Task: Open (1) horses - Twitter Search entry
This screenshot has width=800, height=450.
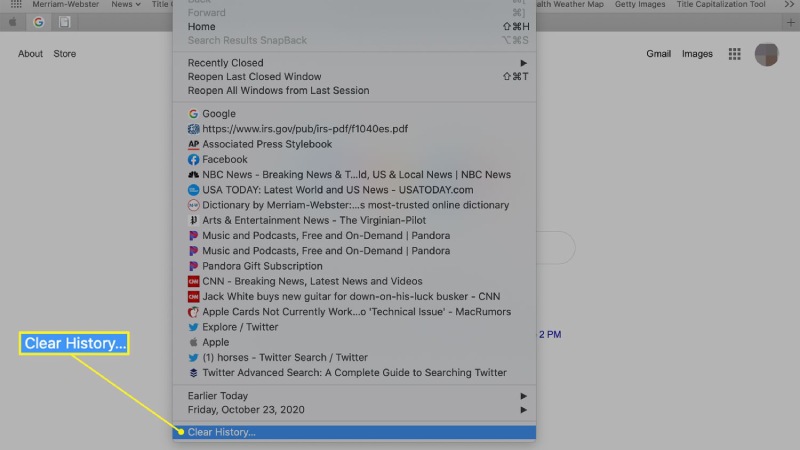Action: tap(354, 358)
